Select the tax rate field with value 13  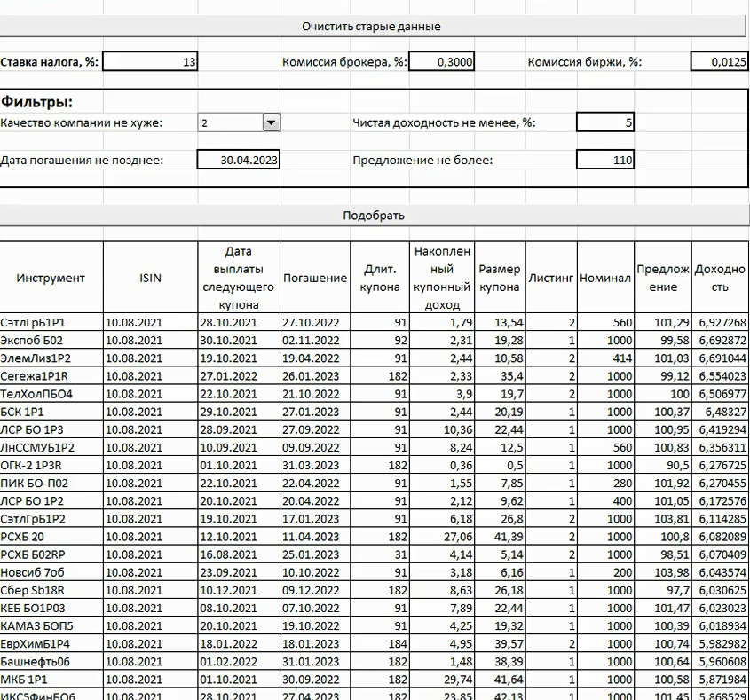(x=150, y=62)
